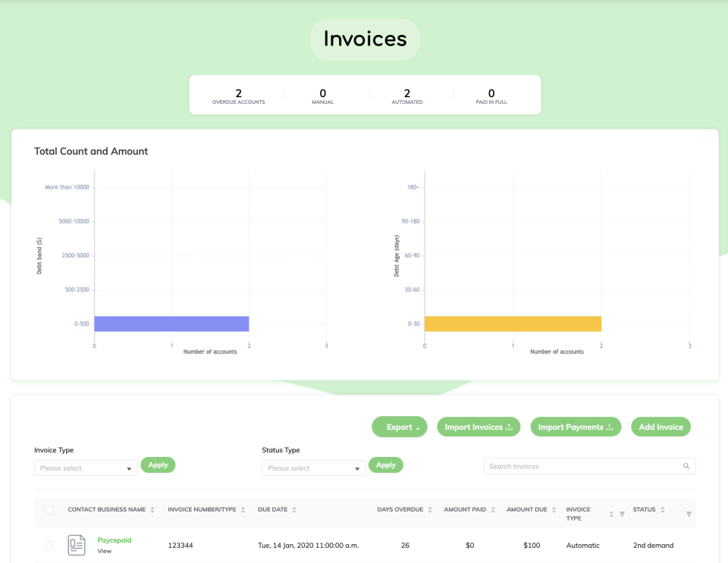
Task: Click the yellow 0-30 debt age bar
Action: click(x=513, y=324)
